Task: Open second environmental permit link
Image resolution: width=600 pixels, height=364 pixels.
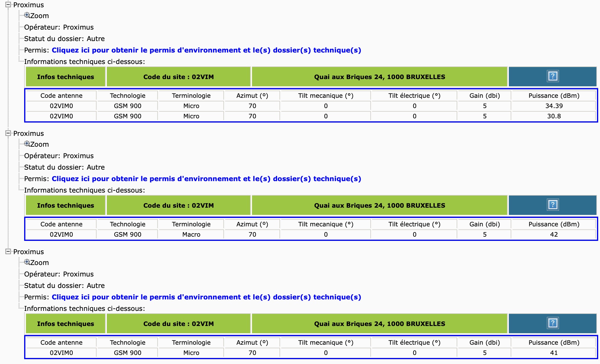Action: point(206,179)
